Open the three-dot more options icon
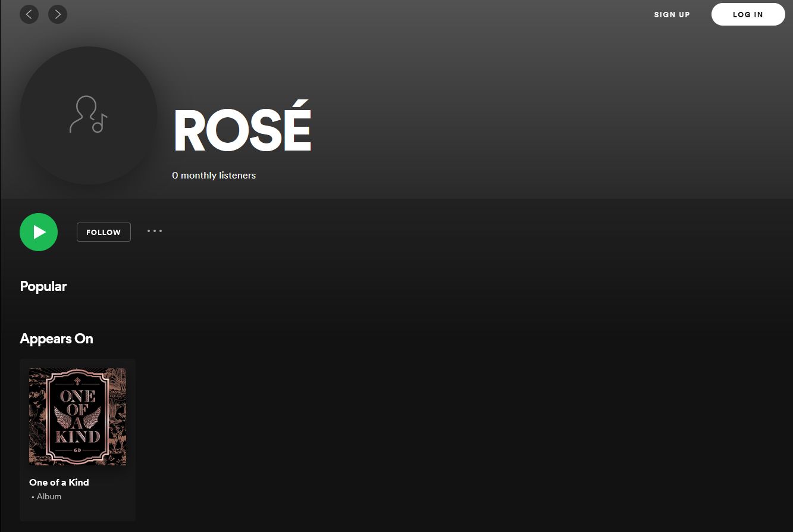Image resolution: width=793 pixels, height=532 pixels. [x=155, y=231]
